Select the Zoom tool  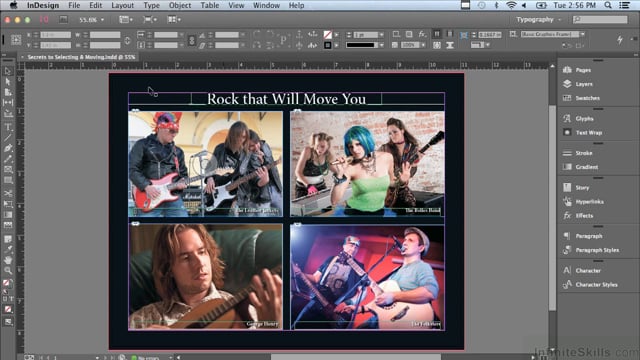(x=8, y=270)
